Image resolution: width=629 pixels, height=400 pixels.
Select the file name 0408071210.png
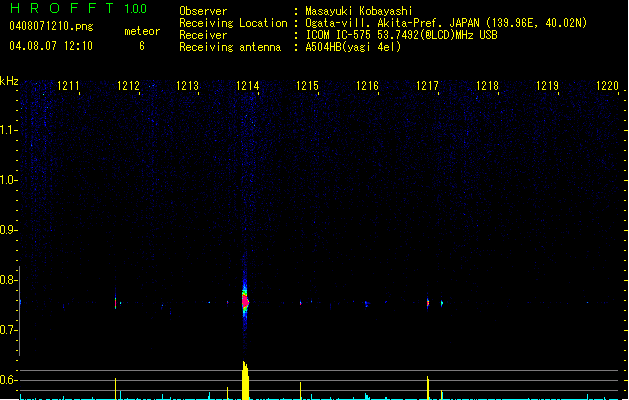(51, 26)
